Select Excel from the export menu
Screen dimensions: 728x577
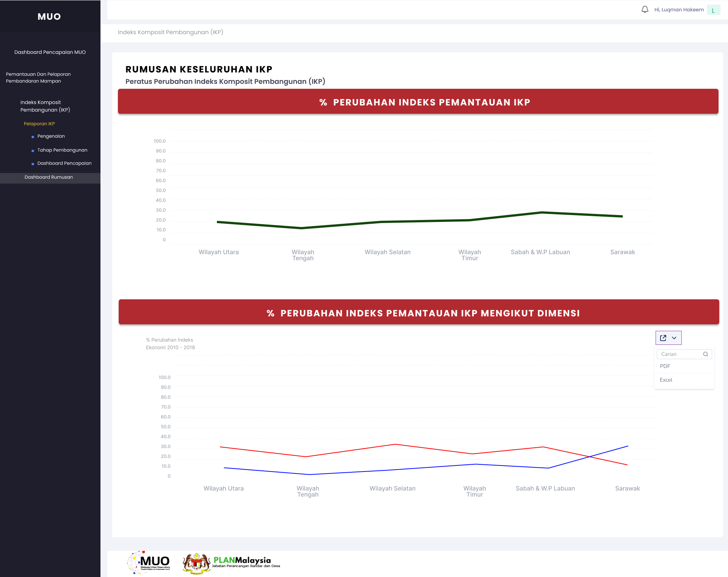[x=666, y=380]
